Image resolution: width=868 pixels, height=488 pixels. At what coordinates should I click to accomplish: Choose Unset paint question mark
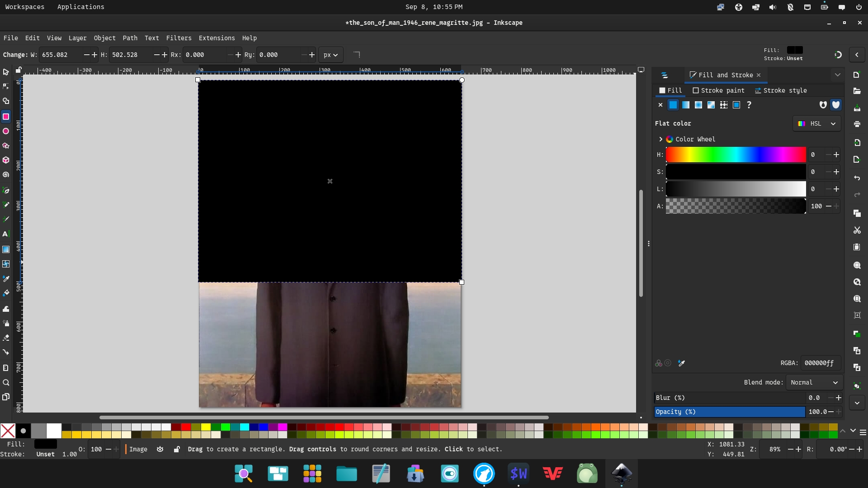point(749,105)
